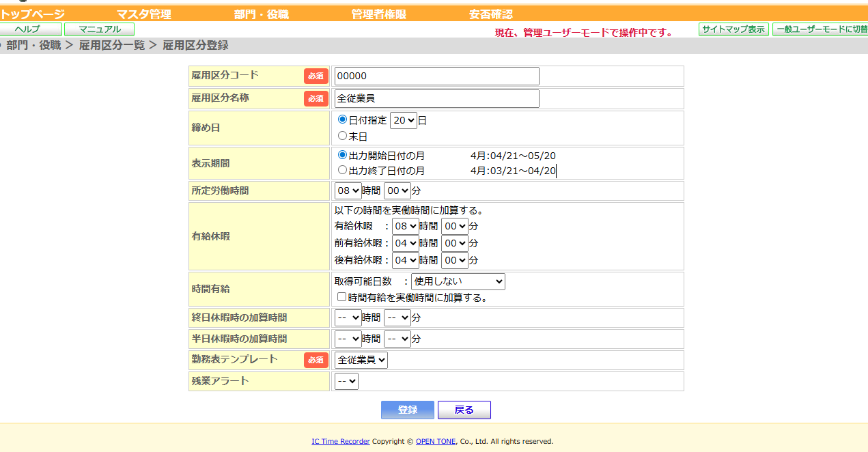
Task: Click the 登録 button
Action: (407, 410)
